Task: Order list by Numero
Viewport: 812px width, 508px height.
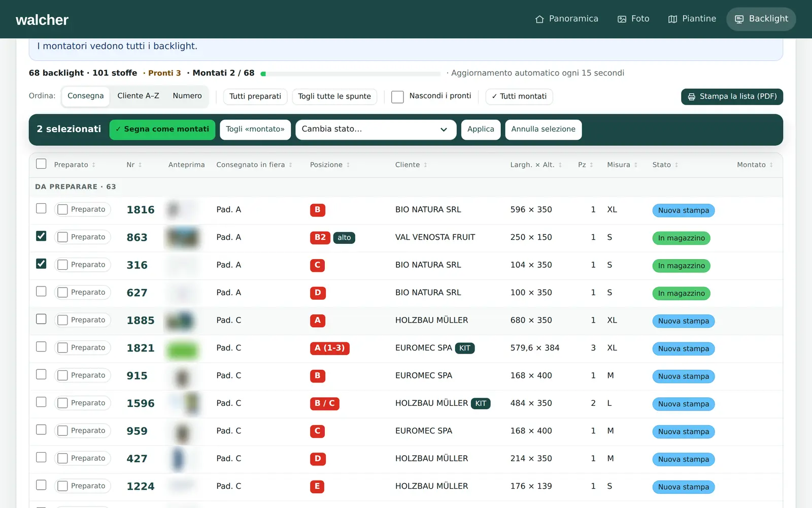Action: (187, 96)
